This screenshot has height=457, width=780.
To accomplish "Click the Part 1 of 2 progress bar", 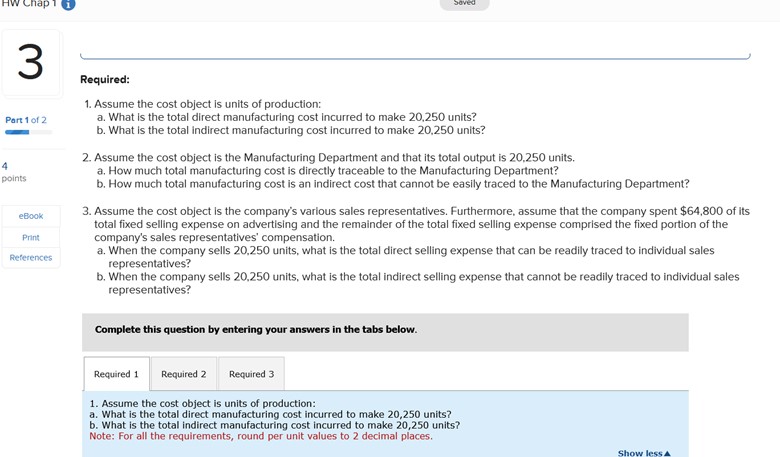I will (28, 132).
